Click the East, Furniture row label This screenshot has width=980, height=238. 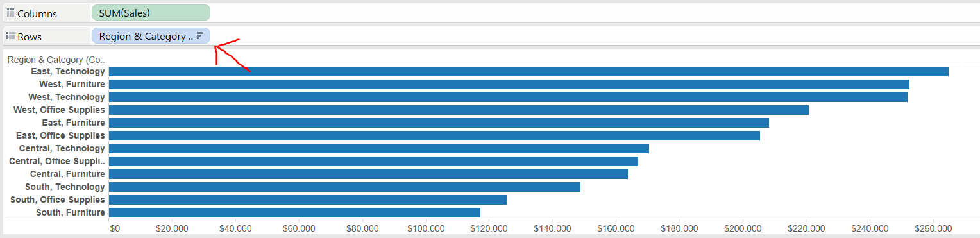[73, 123]
